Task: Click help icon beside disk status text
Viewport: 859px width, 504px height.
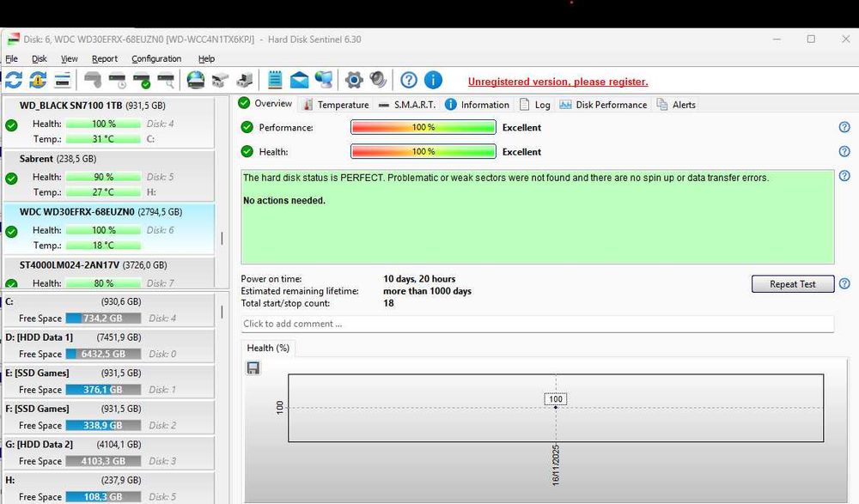Action: coord(844,176)
